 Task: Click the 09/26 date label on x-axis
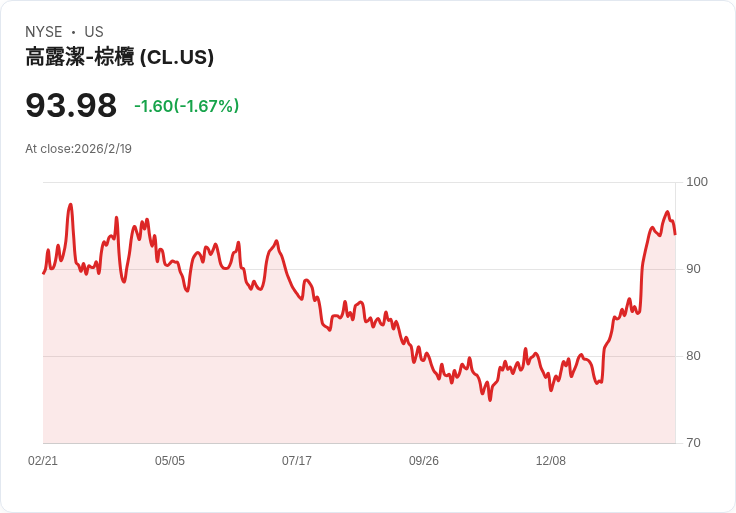424,461
